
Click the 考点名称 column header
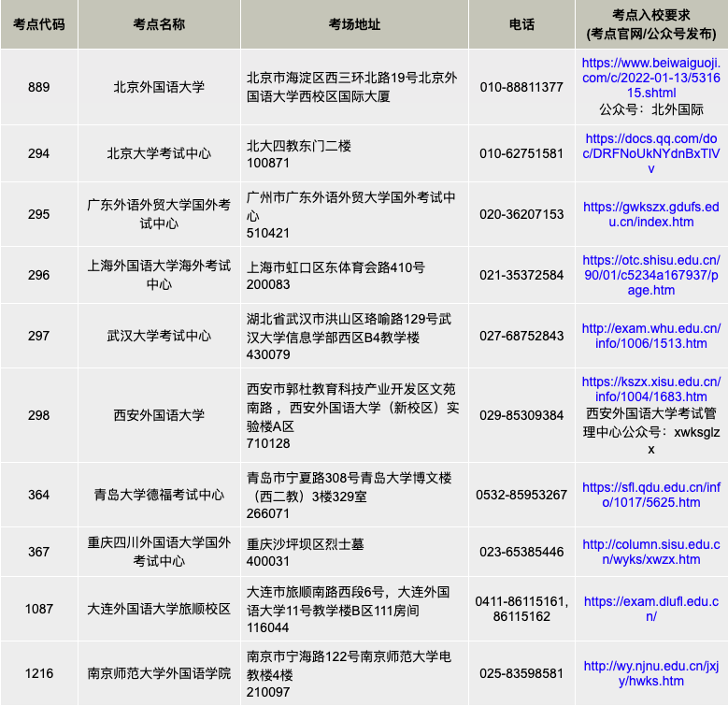click(159, 24)
